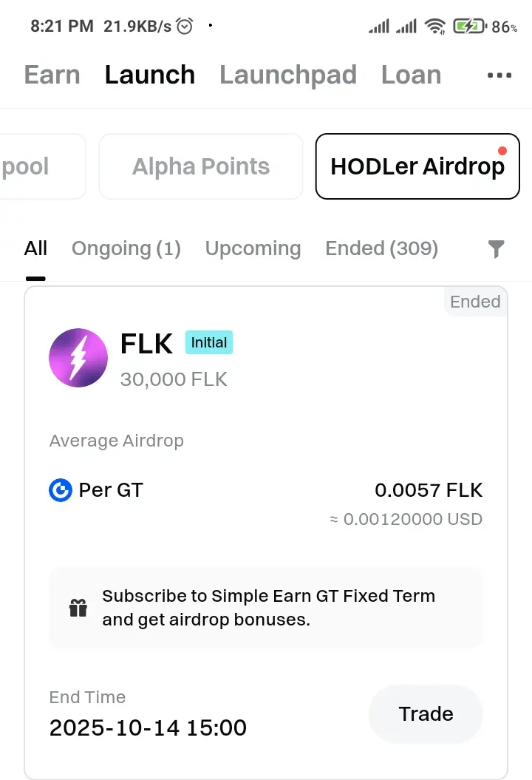The height and width of the screenshot is (780, 532).
Task: Open the filter funnel icon
Action: click(x=497, y=249)
